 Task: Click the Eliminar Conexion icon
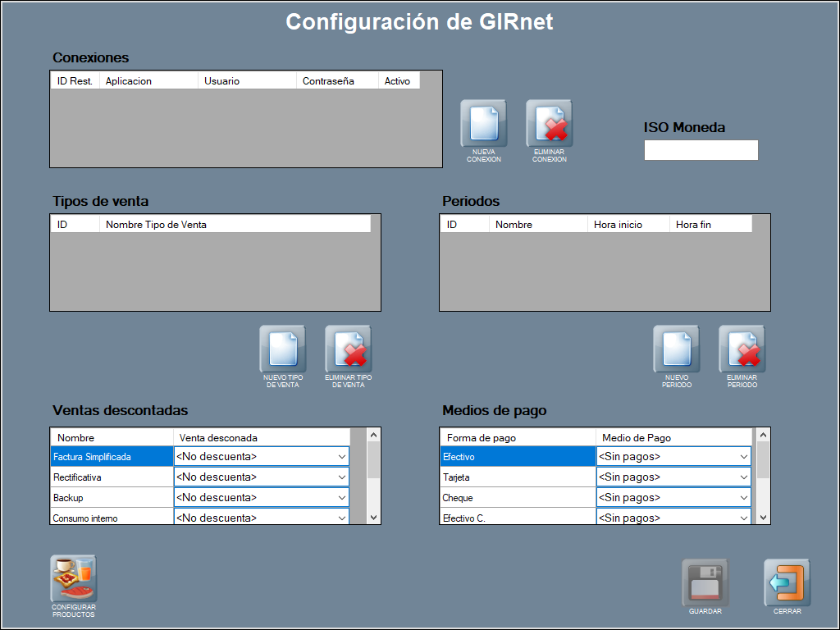[x=549, y=124]
